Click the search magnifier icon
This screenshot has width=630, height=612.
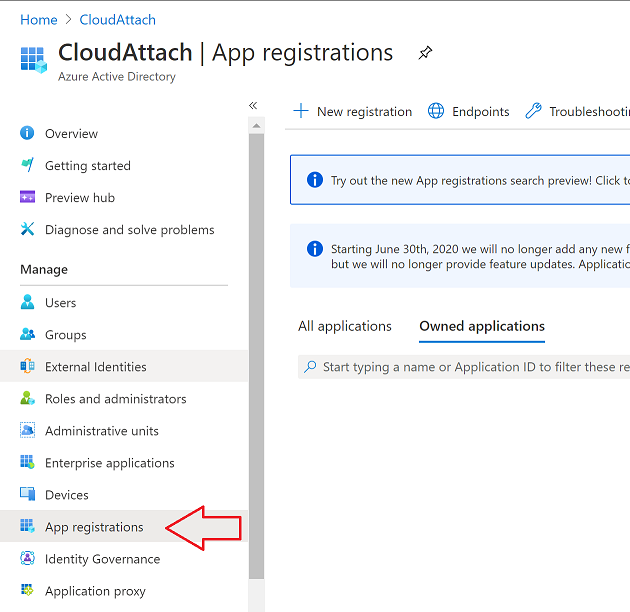(x=310, y=366)
